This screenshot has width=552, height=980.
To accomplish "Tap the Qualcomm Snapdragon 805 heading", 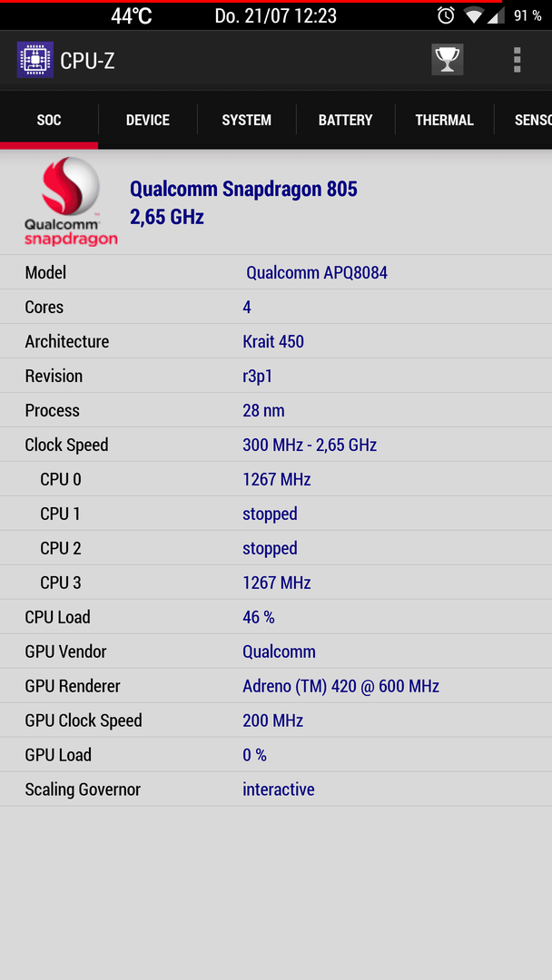I will tap(243, 189).
